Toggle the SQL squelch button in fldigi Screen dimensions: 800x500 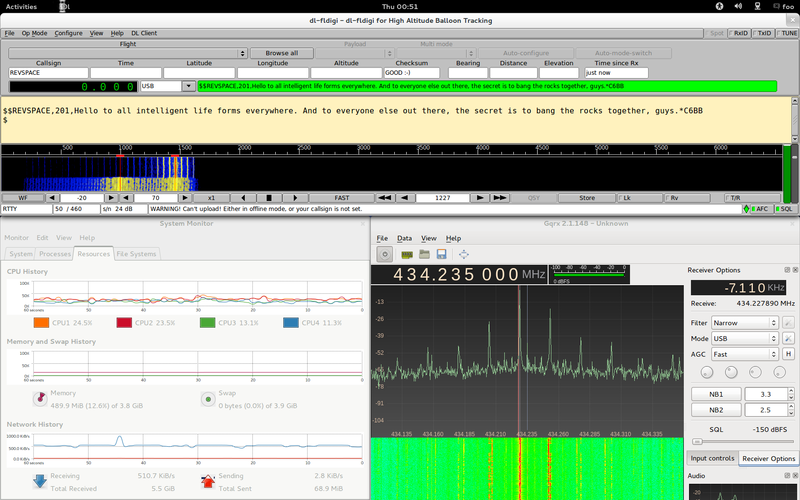tap(785, 209)
